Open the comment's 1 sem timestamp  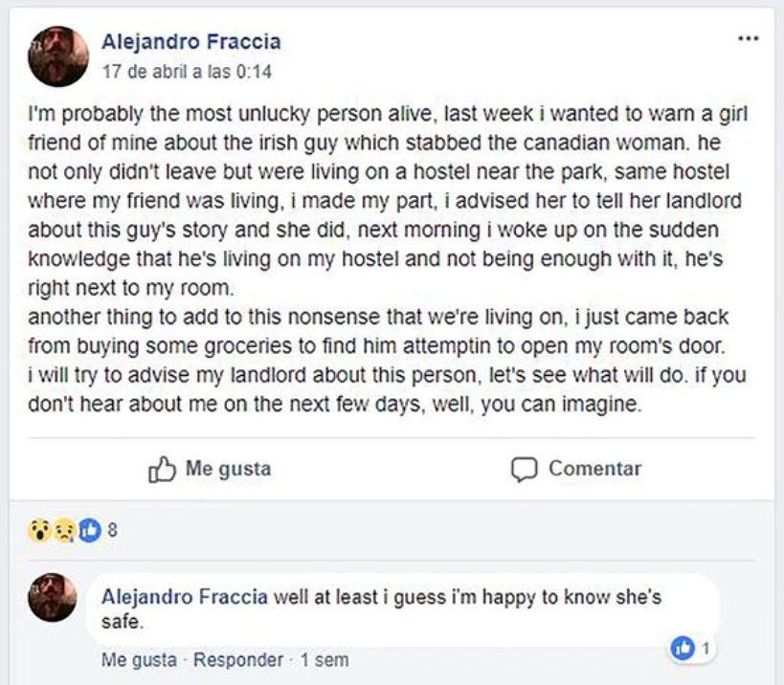tap(325, 660)
